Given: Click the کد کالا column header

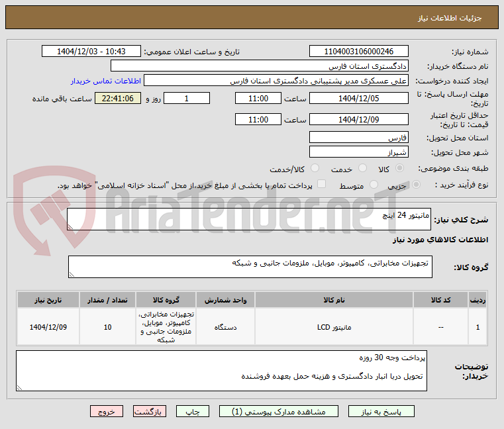Looking at the screenshot, I should tap(440, 300).
